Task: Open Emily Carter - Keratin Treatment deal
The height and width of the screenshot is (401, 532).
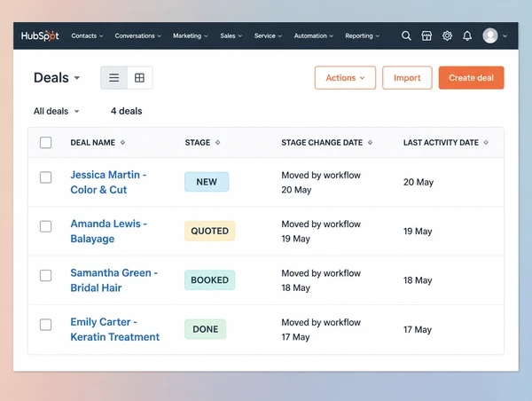Action: 114,329
